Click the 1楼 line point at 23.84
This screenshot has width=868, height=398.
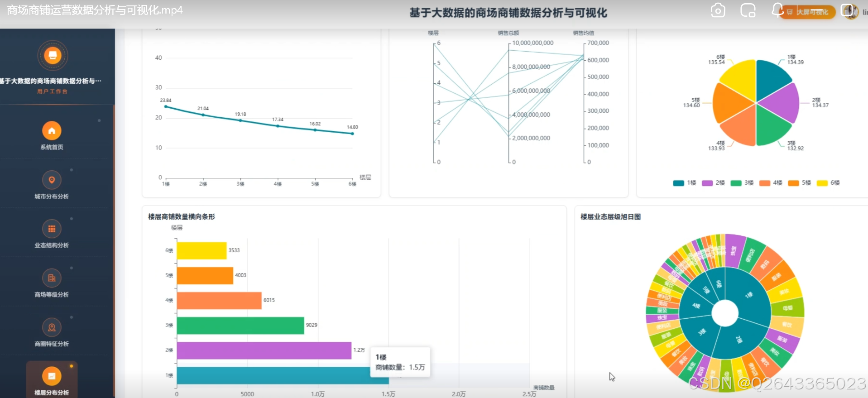[x=166, y=107]
